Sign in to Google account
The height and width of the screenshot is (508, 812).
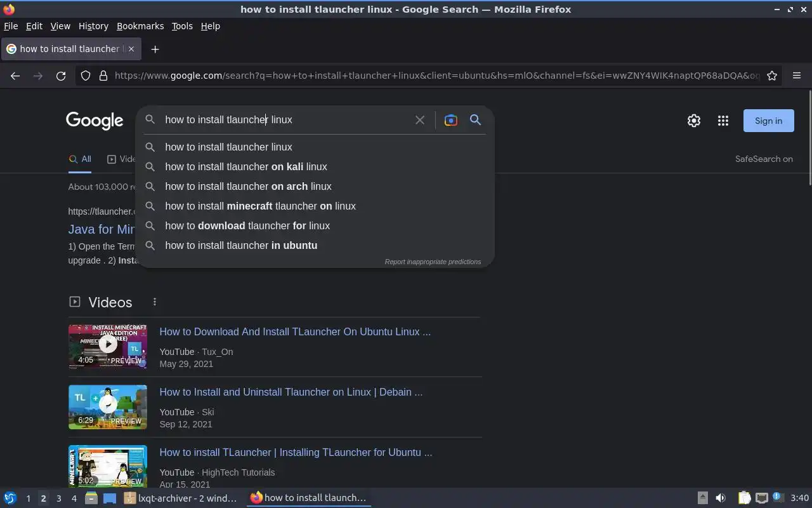coord(768,121)
